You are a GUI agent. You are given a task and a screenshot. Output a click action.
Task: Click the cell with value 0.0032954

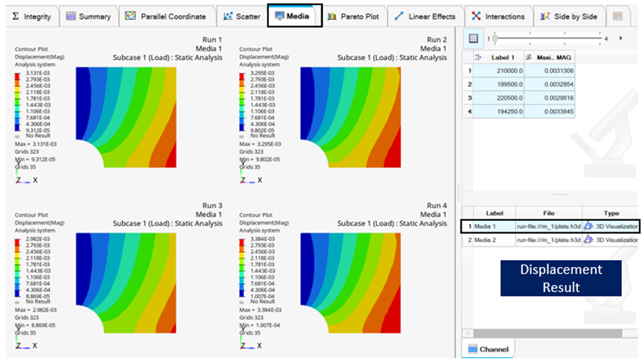click(549, 84)
